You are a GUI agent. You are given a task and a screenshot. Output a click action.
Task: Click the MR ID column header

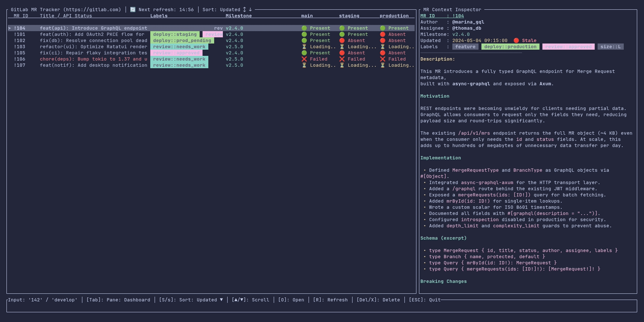click(x=21, y=16)
